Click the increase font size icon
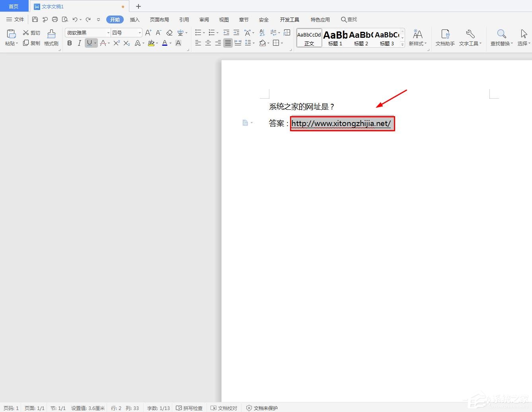This screenshot has height=412, width=532. [148, 33]
